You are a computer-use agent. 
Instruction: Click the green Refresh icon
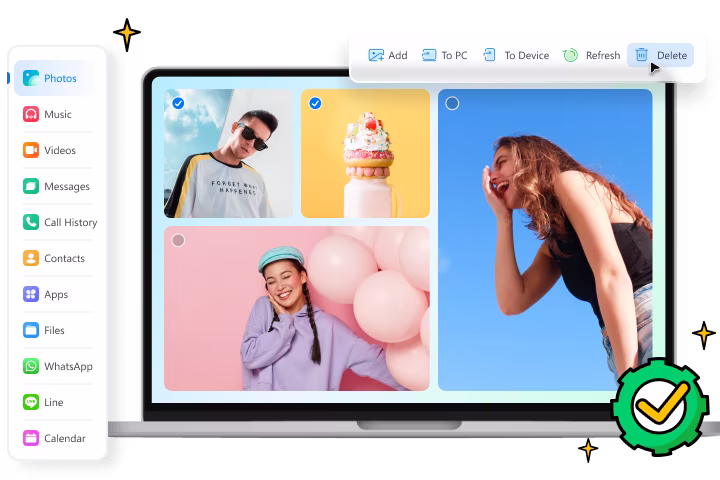tap(570, 55)
